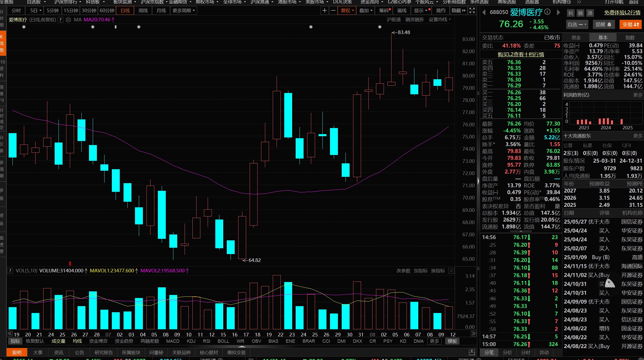Screen dimensions: 644x360
Task: Open VOL indicator help question mark
Action: click(10, 271)
